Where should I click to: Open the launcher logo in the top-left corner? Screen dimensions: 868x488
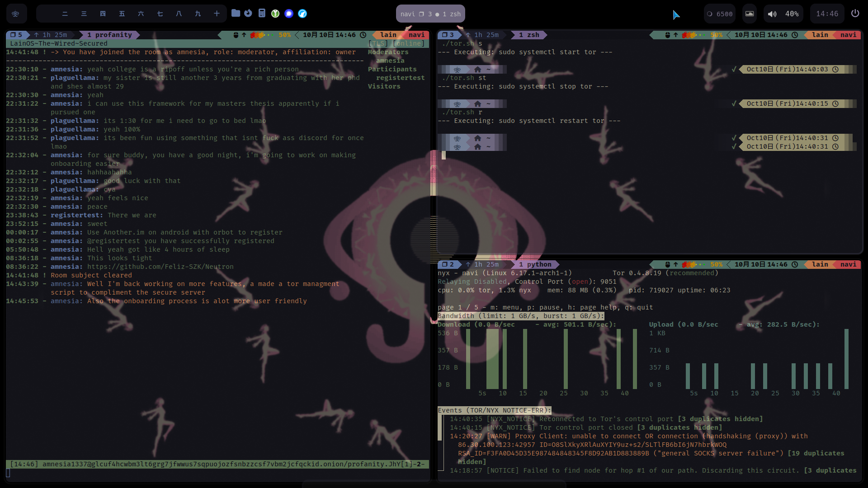click(x=15, y=14)
